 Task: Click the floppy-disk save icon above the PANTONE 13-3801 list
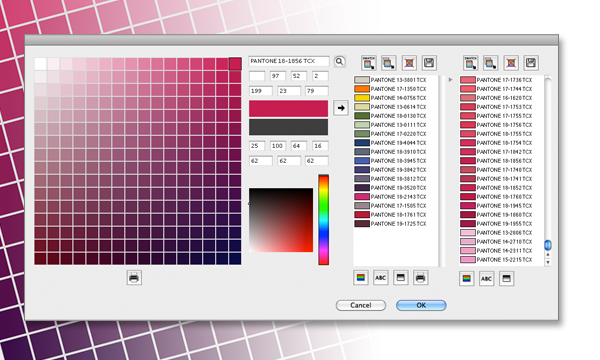point(429,63)
